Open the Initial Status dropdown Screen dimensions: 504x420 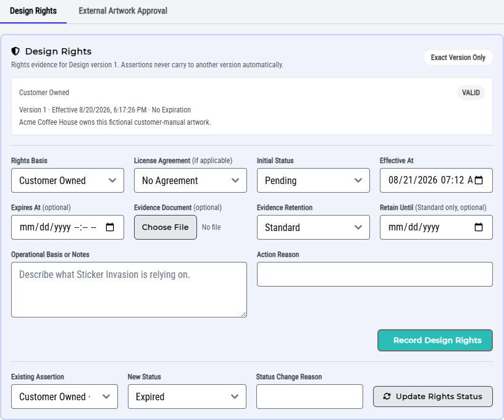click(313, 180)
